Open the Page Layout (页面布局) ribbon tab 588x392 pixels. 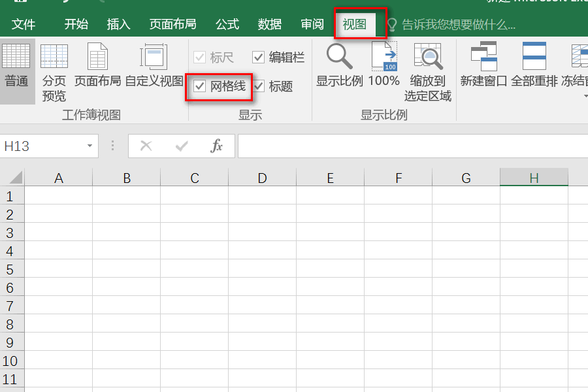[x=172, y=24]
